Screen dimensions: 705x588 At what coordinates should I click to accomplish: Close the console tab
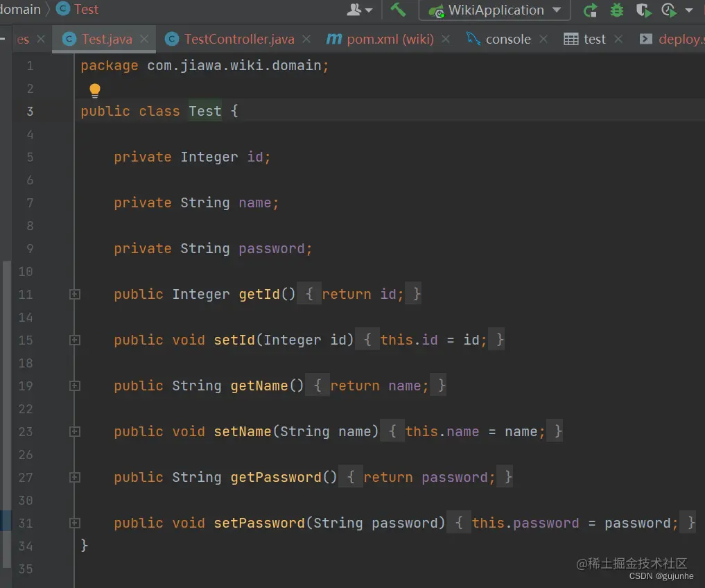543,39
